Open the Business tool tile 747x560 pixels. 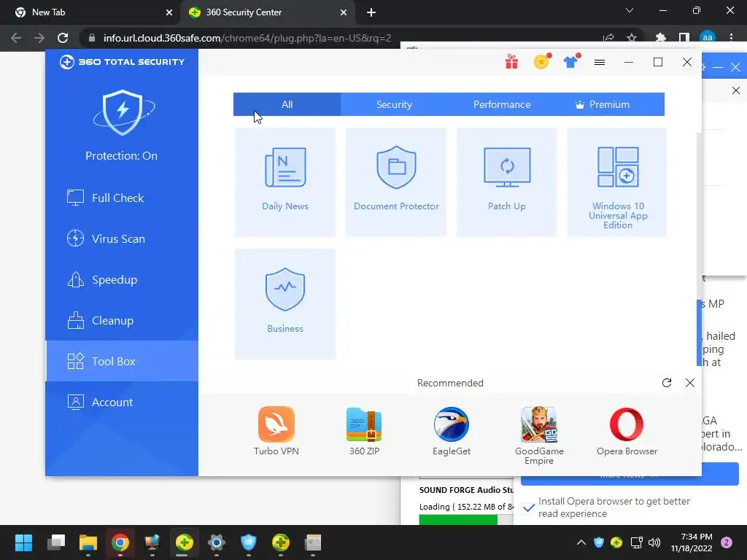[x=285, y=304]
